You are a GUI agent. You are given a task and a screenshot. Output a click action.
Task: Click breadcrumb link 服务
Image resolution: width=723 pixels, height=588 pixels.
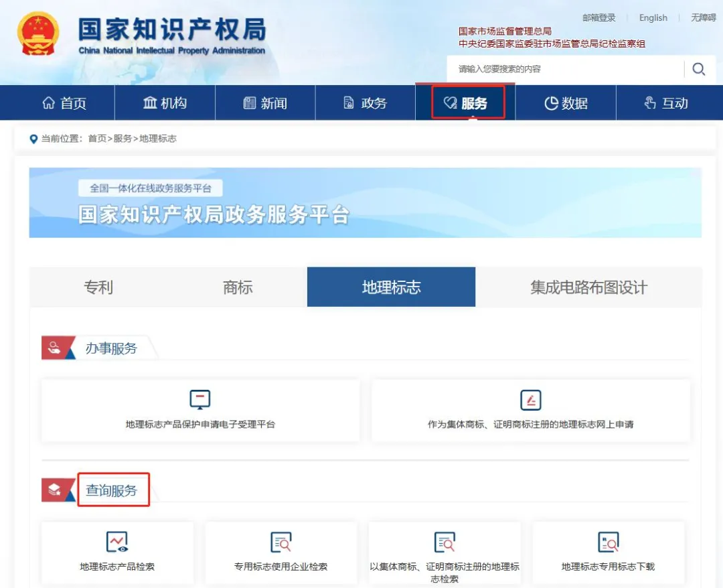tap(123, 139)
